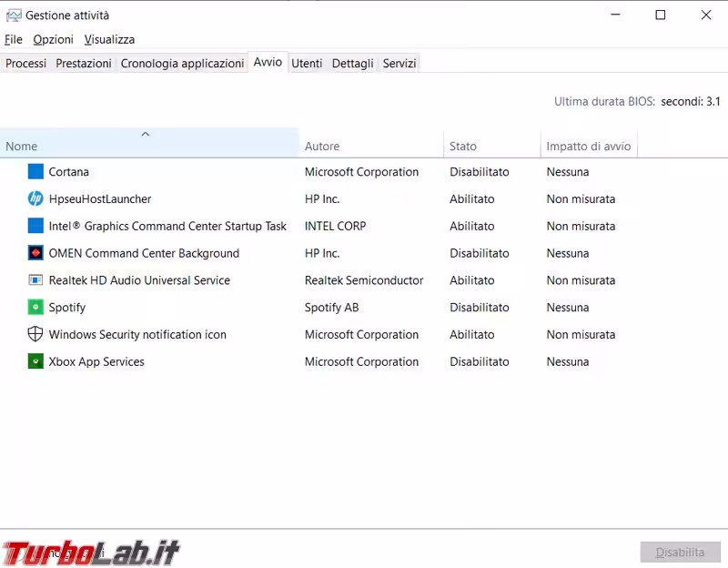
Task: Open the Opzioni menu
Action: point(53,40)
